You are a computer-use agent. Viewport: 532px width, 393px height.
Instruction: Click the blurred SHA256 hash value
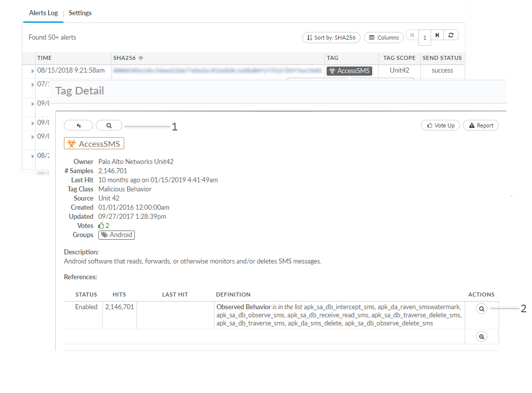218,71
